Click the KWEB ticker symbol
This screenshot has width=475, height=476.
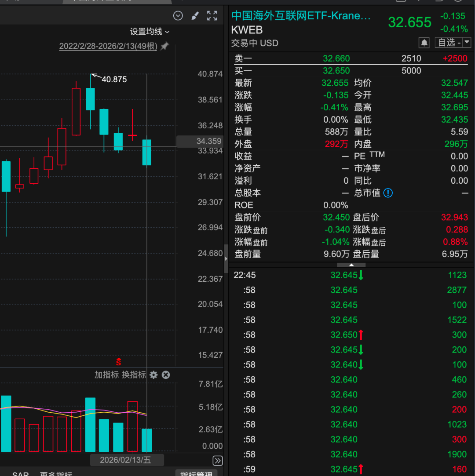tap(247, 30)
